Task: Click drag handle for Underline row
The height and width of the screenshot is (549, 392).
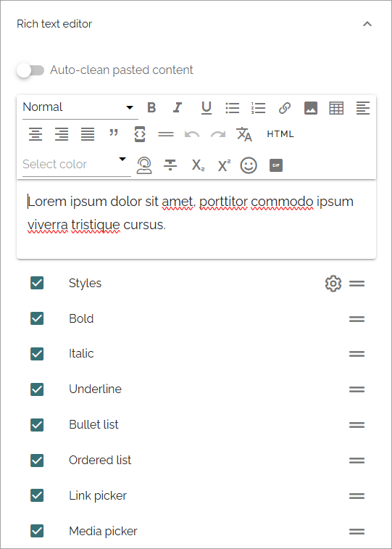Action: point(356,389)
